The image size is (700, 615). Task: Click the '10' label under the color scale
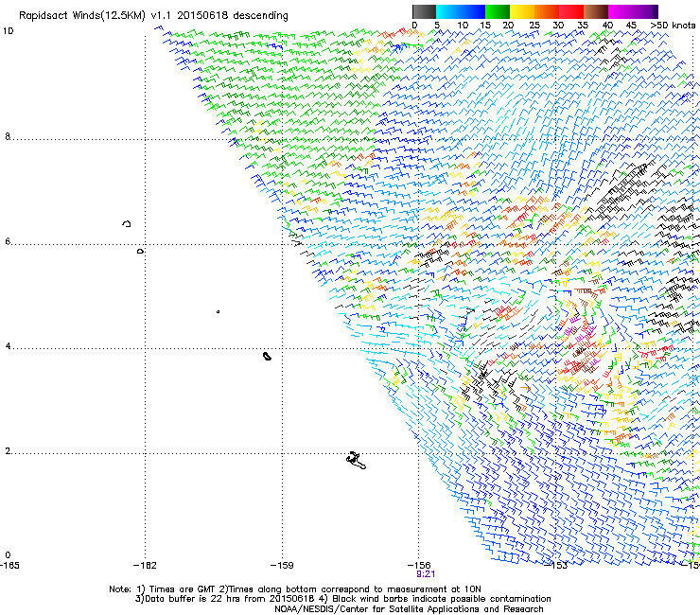click(x=463, y=26)
